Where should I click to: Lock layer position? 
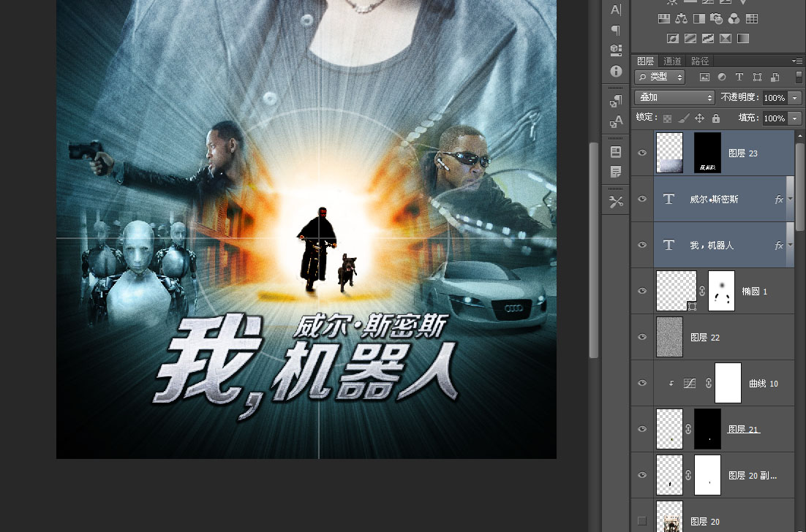click(700, 118)
